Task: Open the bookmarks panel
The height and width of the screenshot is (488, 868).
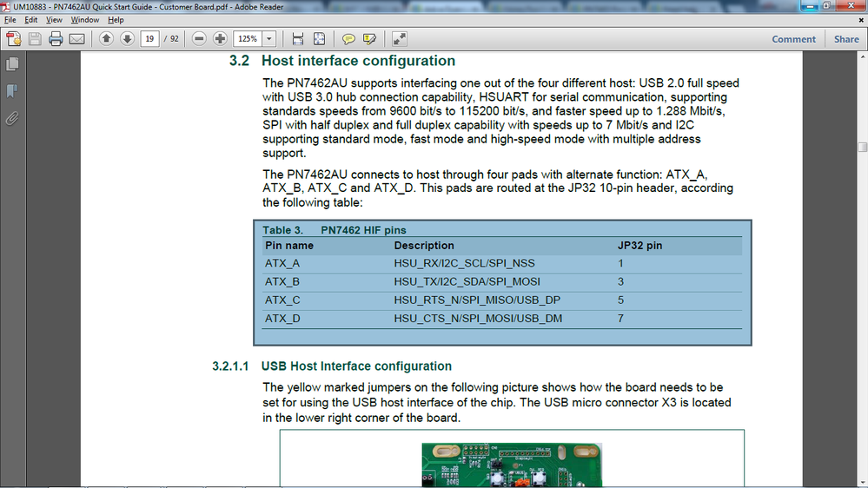Action: click(12, 90)
